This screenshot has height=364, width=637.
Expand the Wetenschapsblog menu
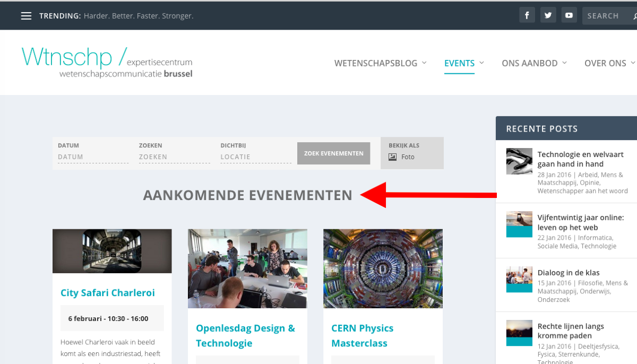coord(380,63)
